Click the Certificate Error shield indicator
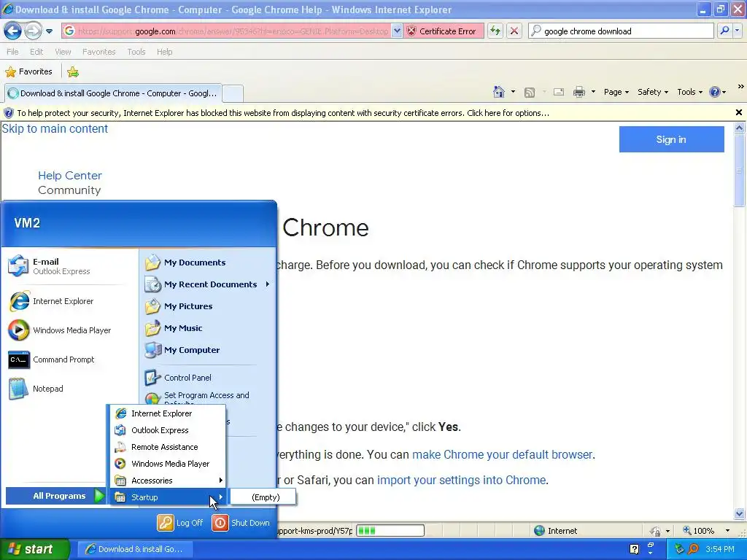The image size is (747, 560). [x=443, y=31]
